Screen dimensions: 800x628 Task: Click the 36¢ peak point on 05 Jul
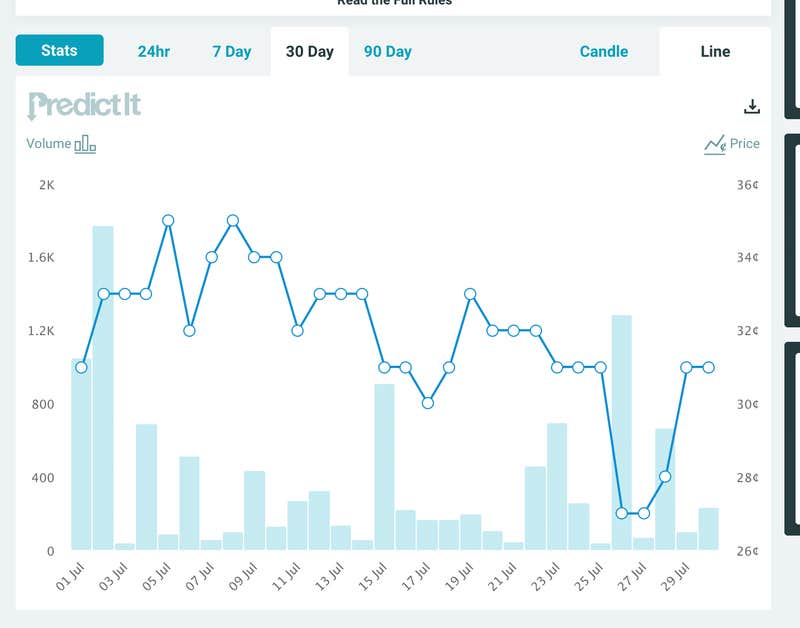click(x=168, y=220)
